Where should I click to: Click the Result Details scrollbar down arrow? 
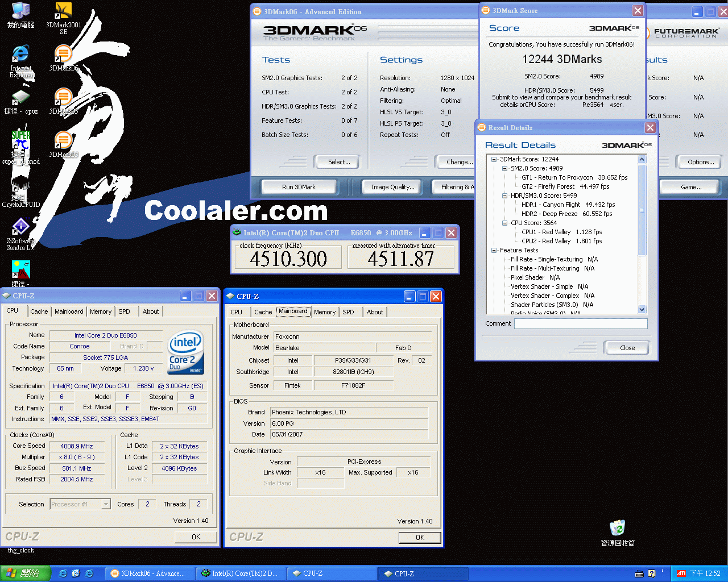coord(642,310)
